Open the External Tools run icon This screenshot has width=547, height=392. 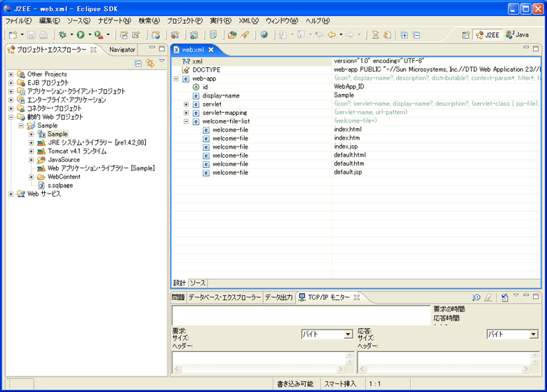99,35
